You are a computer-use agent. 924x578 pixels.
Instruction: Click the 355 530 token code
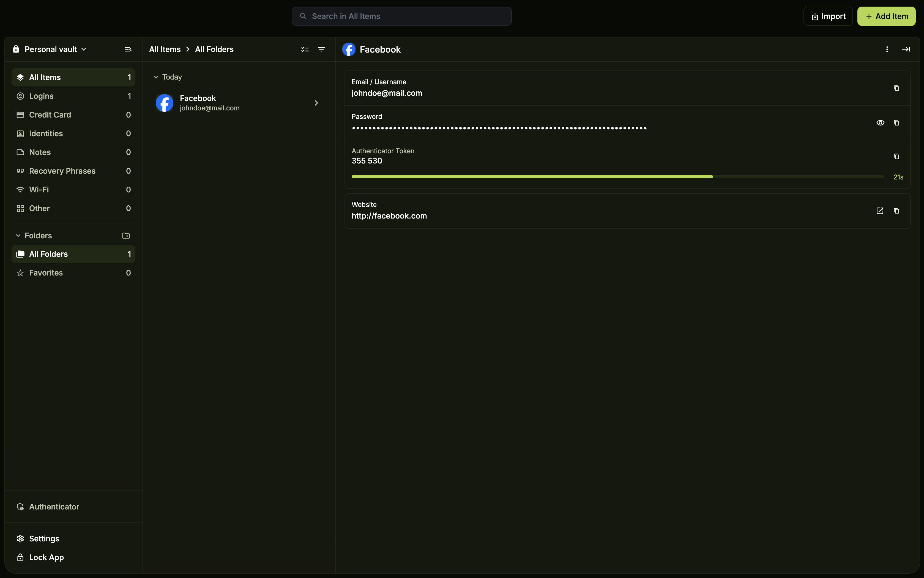(x=367, y=161)
